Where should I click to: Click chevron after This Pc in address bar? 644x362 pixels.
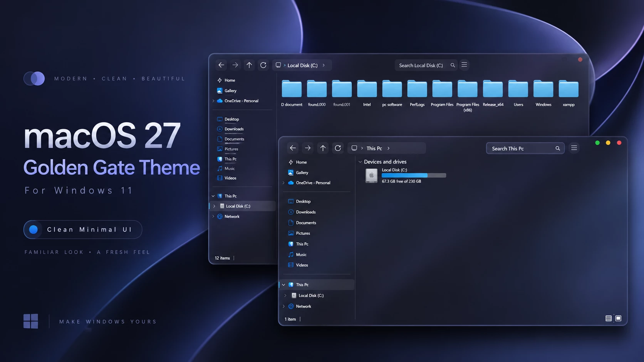pos(388,148)
